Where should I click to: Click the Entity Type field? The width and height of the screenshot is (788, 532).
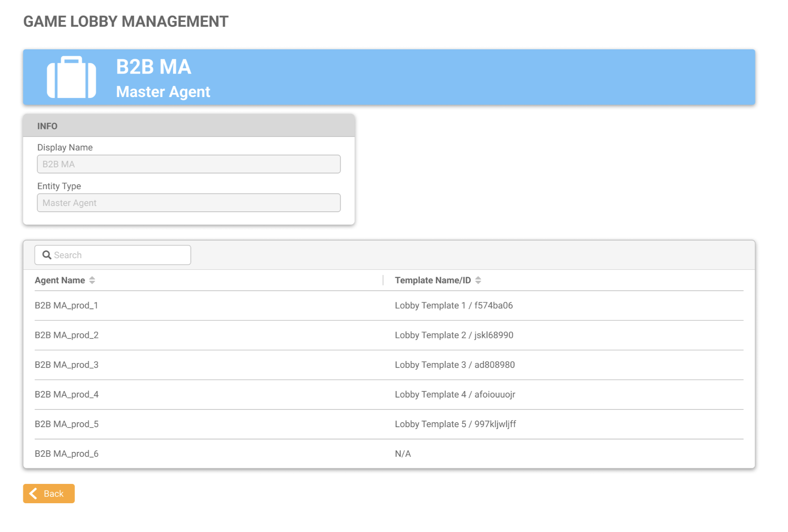pos(188,203)
